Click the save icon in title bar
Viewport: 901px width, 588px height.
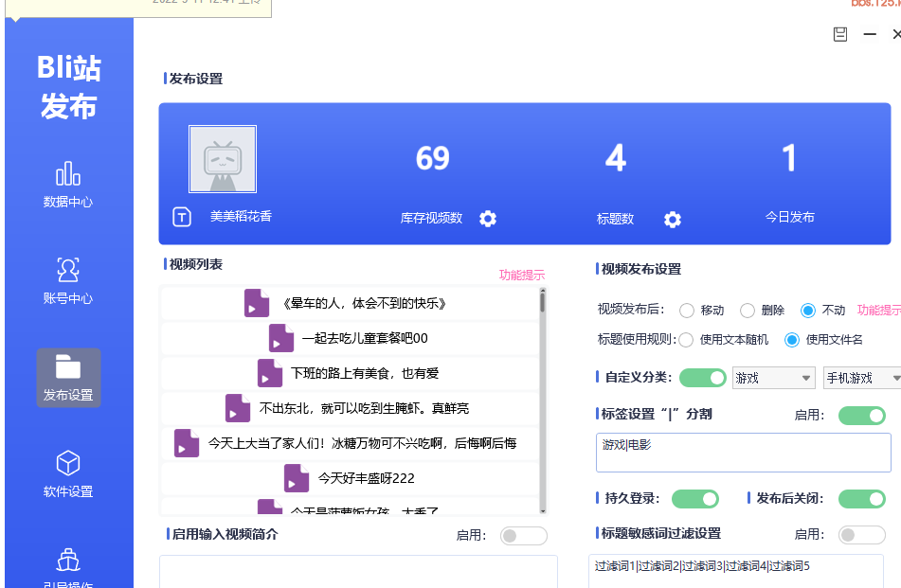[839, 35]
